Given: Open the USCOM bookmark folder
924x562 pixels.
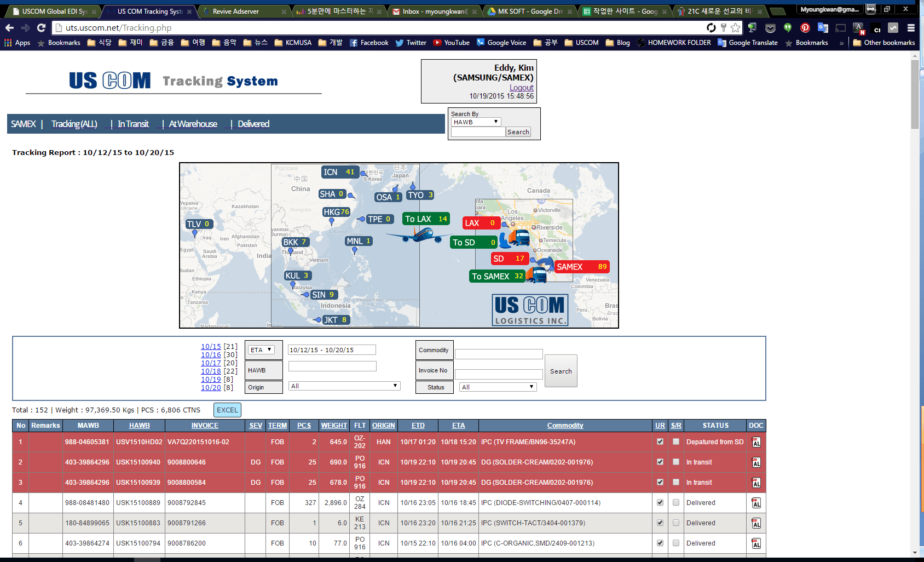Looking at the screenshot, I should [581, 43].
